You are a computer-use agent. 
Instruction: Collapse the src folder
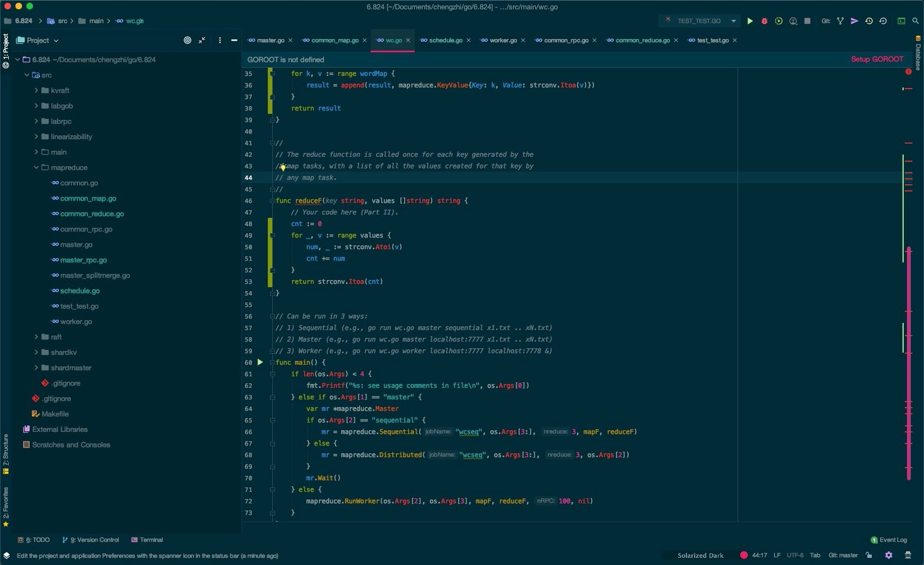27,75
